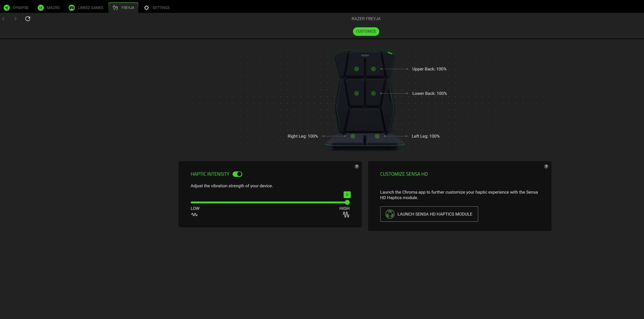
Task: Open the Macro tab
Action: click(49, 8)
